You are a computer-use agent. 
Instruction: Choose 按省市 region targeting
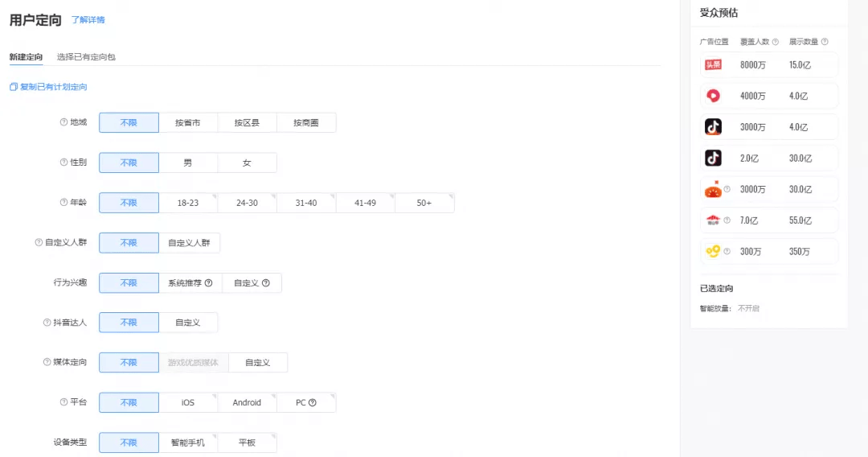188,122
